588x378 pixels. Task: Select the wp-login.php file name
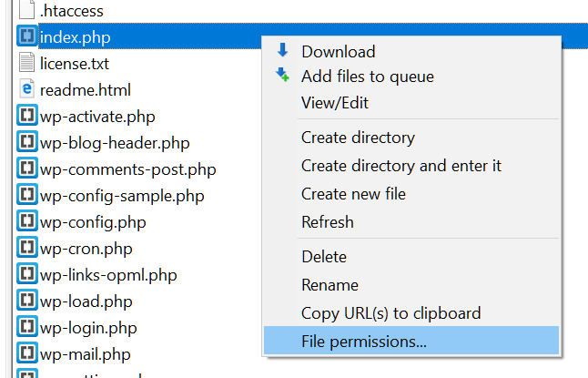click(88, 328)
